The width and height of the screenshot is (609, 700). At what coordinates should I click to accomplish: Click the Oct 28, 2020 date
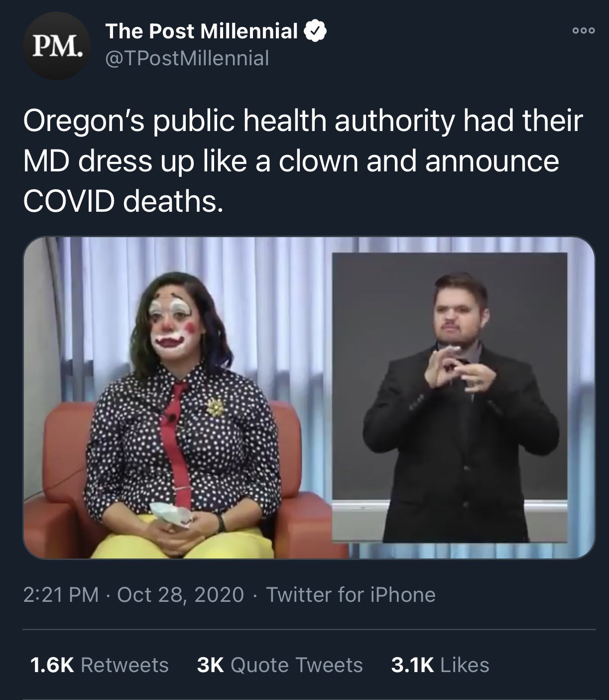pos(180,594)
